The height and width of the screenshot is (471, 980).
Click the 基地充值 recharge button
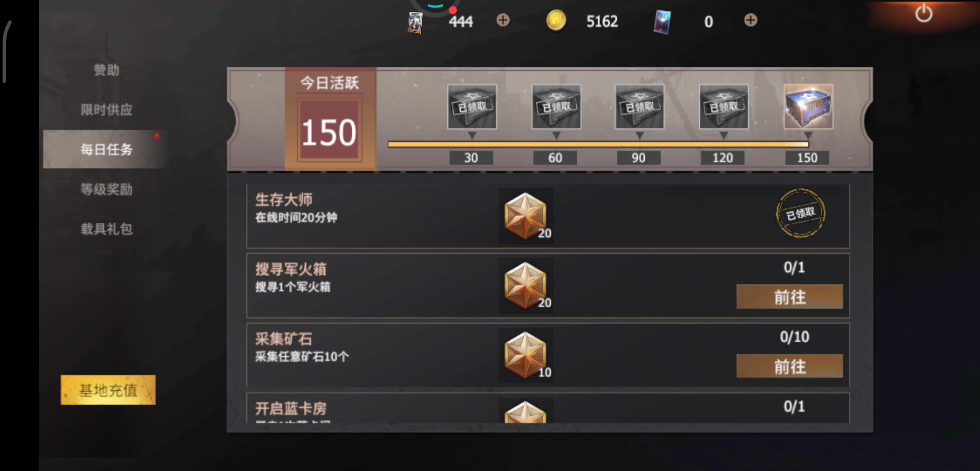click(108, 390)
